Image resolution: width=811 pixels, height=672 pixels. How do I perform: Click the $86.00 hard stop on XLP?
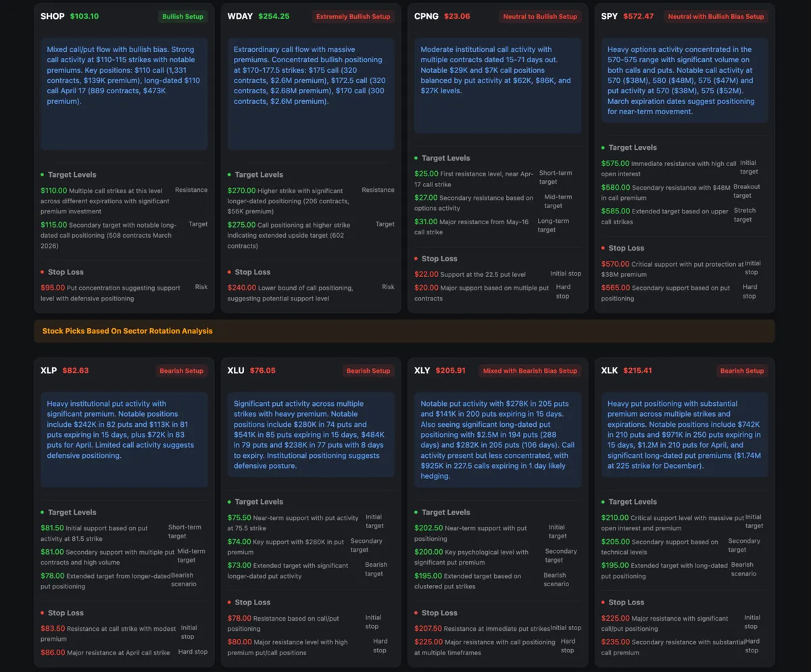[x=53, y=652]
